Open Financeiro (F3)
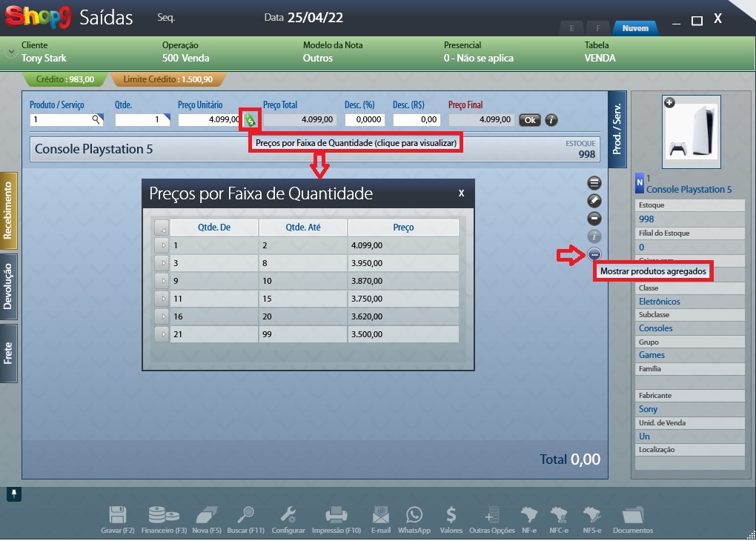The image size is (756, 541). [164, 520]
